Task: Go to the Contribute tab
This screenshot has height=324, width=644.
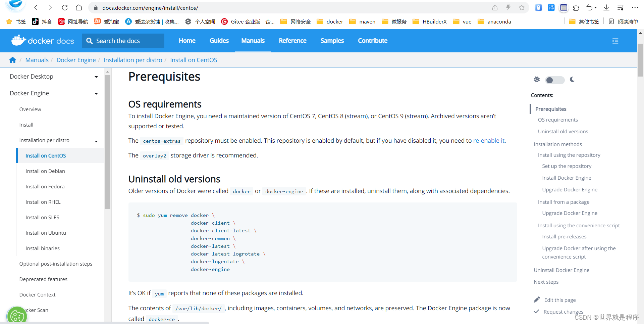Action: tap(373, 41)
